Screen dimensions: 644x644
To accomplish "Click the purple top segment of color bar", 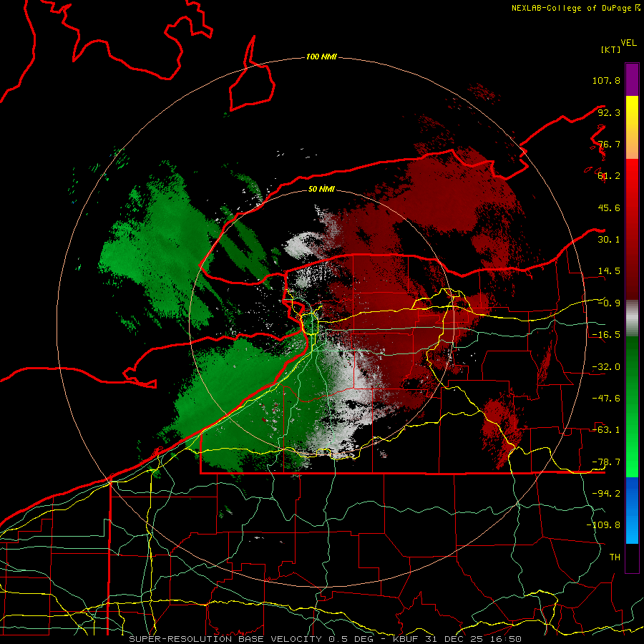I will tap(632, 79).
